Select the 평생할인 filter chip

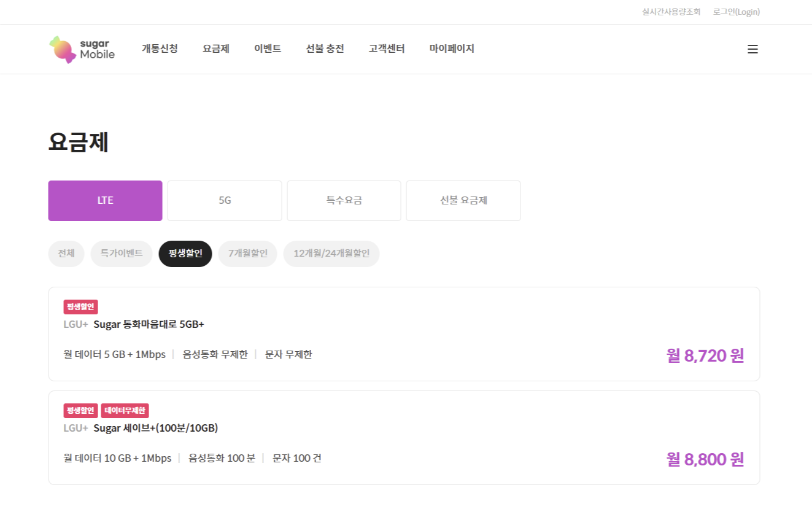pos(185,254)
